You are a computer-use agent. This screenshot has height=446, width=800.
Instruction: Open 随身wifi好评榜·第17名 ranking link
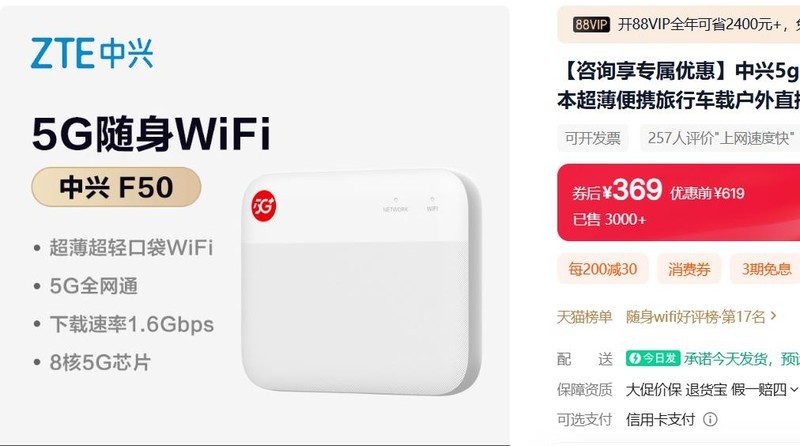[695, 317]
